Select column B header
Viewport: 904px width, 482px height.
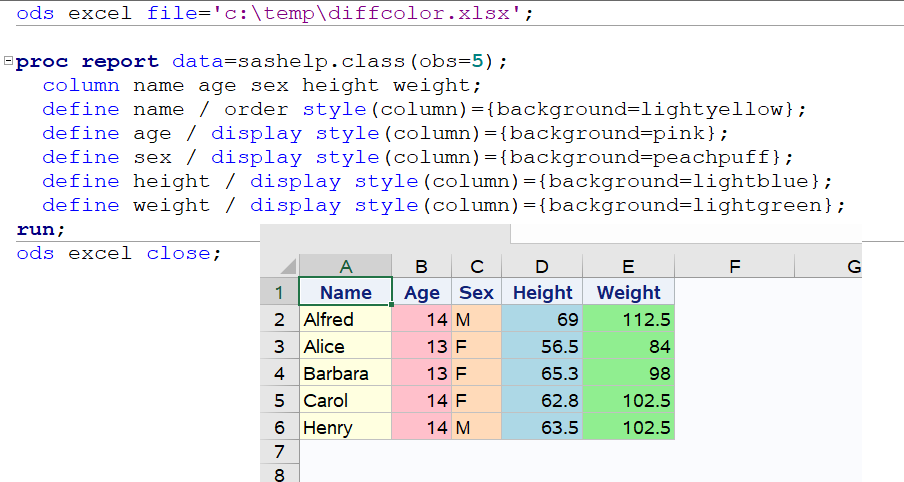click(x=421, y=266)
